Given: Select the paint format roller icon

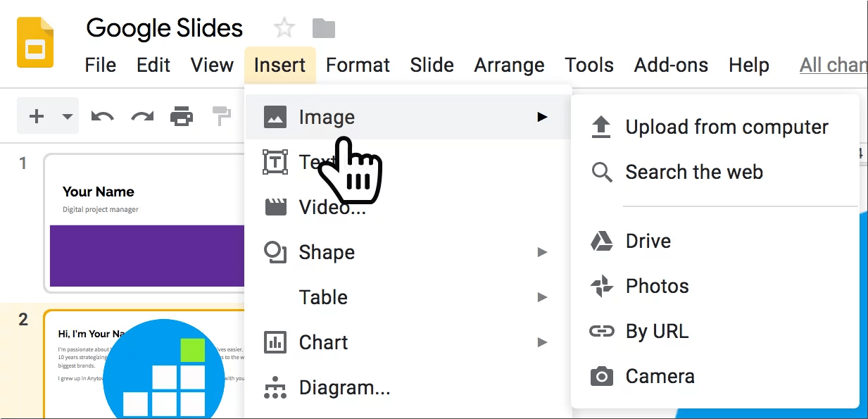Looking at the screenshot, I should tap(222, 116).
